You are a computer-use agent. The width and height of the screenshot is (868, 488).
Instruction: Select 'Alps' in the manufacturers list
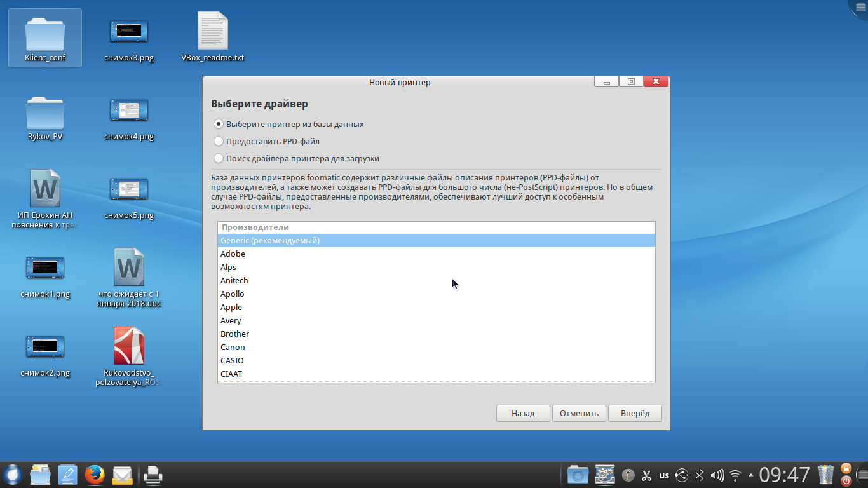click(436, 268)
